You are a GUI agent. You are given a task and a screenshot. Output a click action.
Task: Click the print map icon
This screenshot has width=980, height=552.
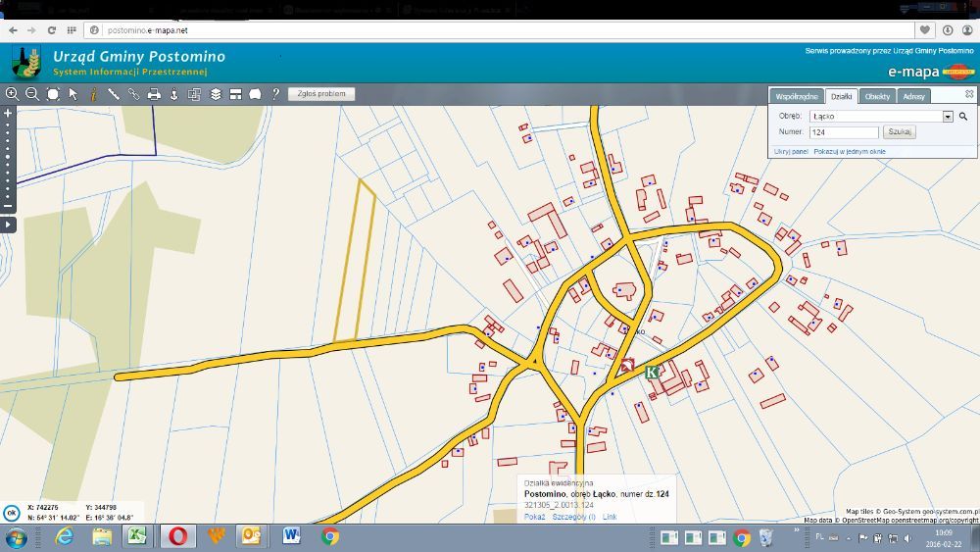pos(154,94)
